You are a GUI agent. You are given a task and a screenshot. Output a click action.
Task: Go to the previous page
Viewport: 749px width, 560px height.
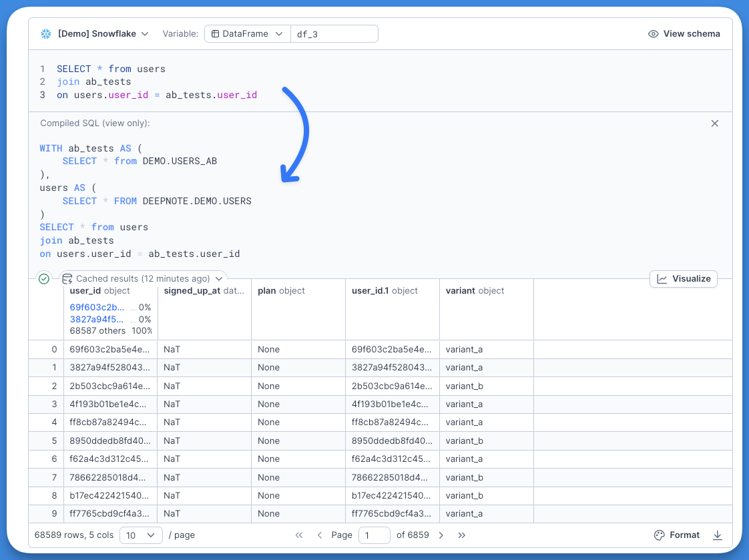[x=320, y=535]
